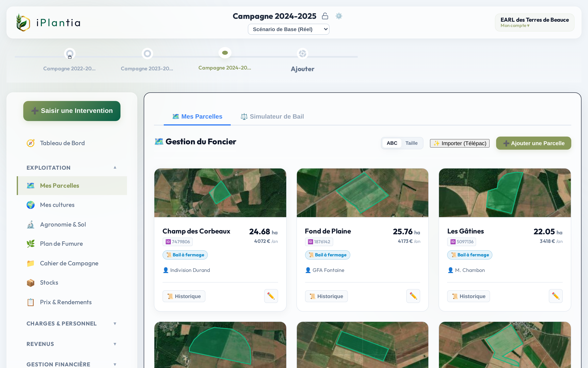
Task: Click Bail à fermage tag on Champ des Corbeaux
Action: (x=185, y=255)
